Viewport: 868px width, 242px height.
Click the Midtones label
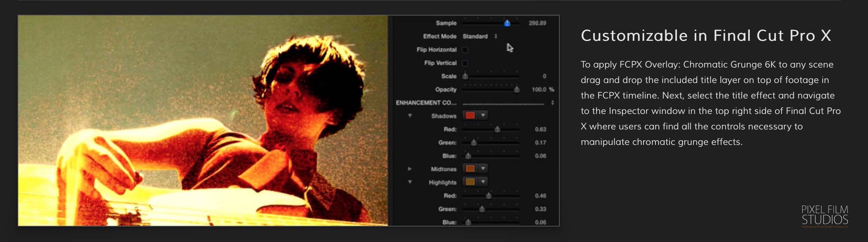click(444, 169)
